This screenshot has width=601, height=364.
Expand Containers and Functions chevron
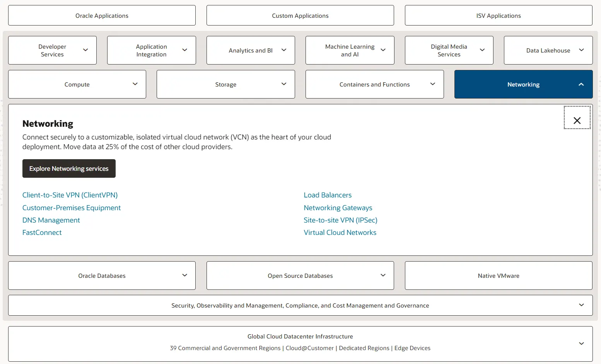[x=432, y=84]
